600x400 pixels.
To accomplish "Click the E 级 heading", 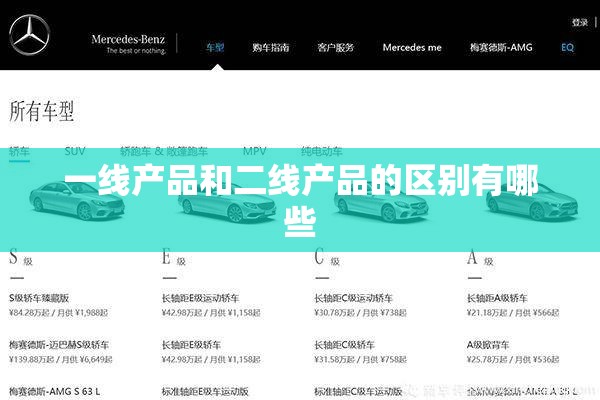I will click(174, 257).
